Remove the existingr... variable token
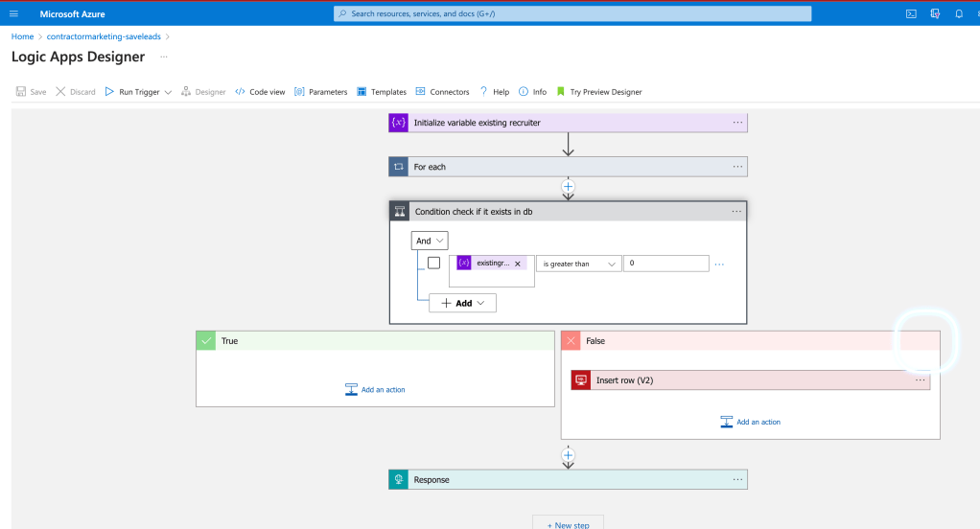The height and width of the screenshot is (529, 980). click(518, 264)
